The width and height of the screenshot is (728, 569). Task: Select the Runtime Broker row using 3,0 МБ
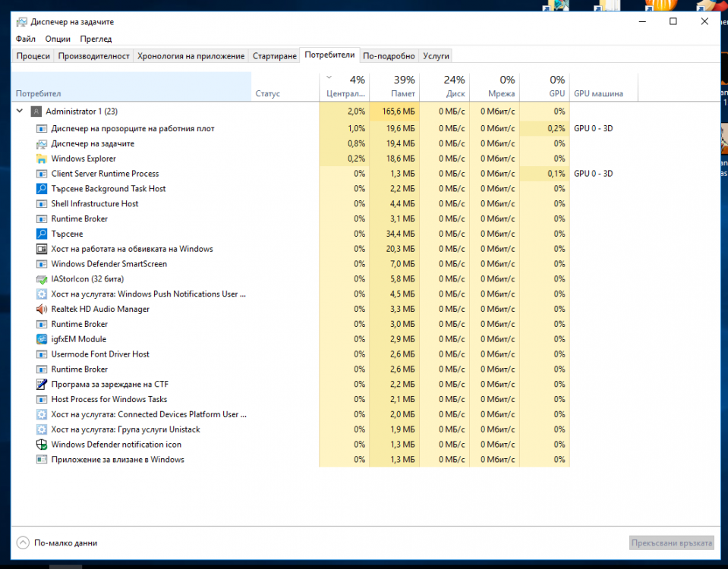coord(80,324)
